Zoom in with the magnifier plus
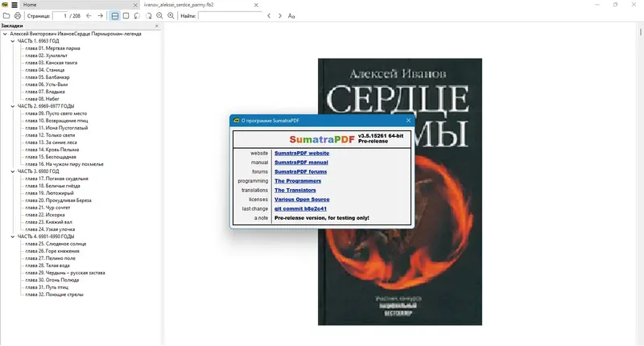 (x=171, y=15)
